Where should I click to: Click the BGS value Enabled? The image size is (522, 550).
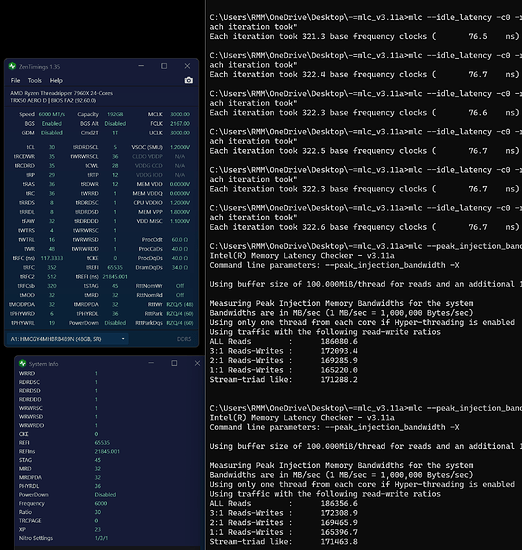(52, 123)
